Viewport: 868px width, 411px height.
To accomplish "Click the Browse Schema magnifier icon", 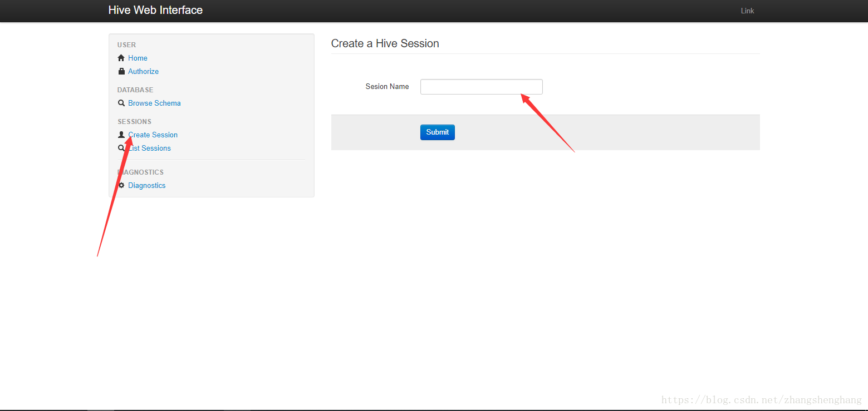I will pyautogui.click(x=121, y=103).
